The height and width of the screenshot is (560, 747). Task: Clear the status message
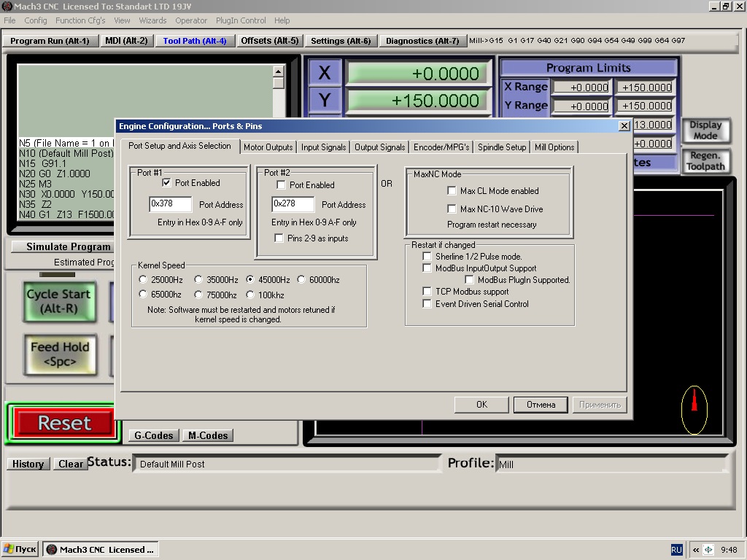(x=71, y=464)
